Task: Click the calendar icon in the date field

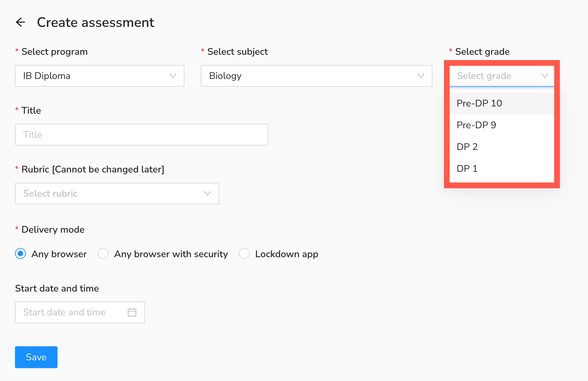Action: coord(132,312)
